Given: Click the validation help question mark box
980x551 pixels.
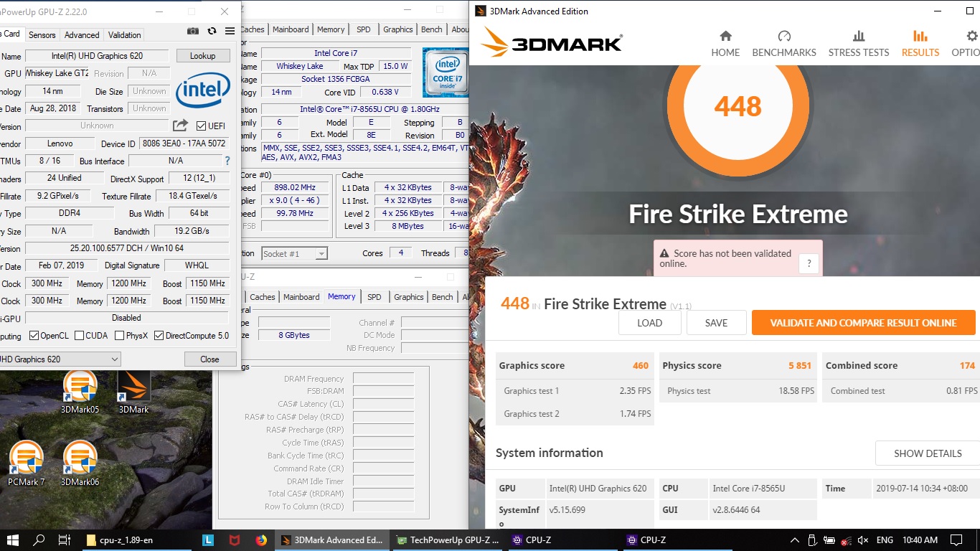Looking at the screenshot, I should click(809, 263).
